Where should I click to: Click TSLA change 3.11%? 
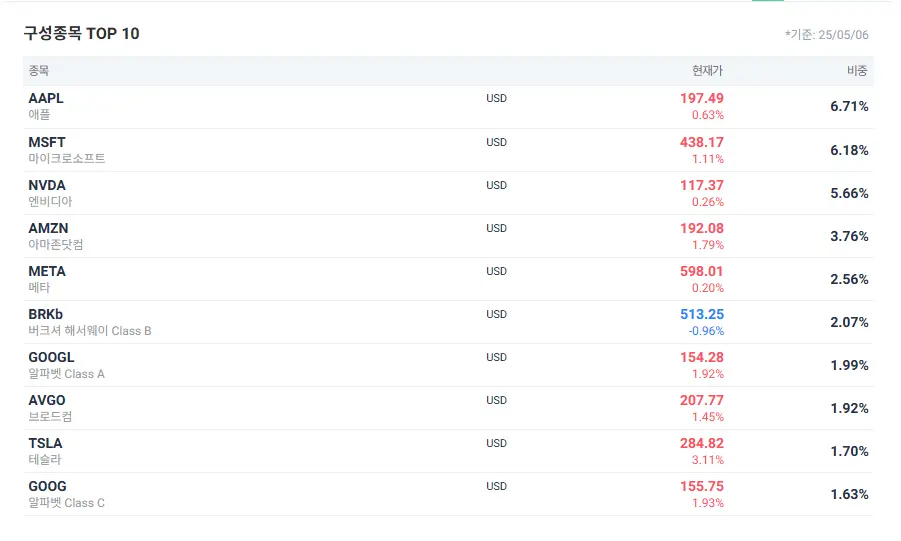[708, 459]
